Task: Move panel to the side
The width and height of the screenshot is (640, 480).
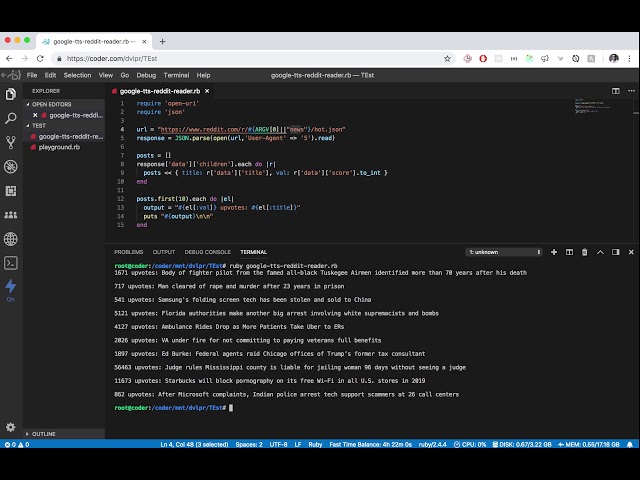Action: coord(616,252)
